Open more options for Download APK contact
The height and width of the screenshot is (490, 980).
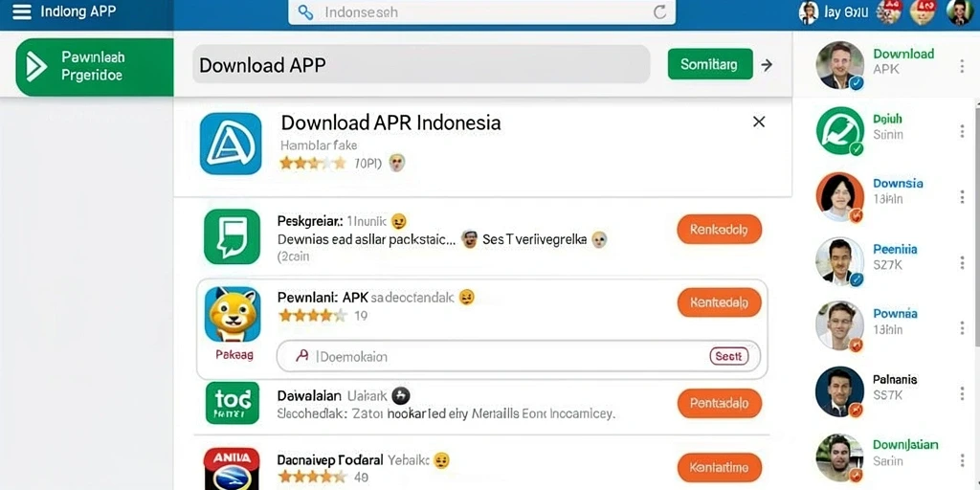tap(962, 66)
